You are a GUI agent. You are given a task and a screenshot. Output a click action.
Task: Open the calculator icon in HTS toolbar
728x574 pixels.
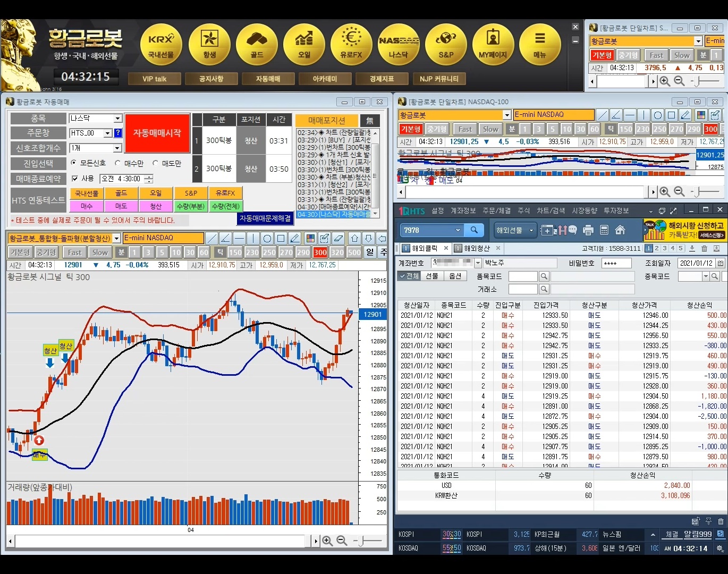pos(604,230)
